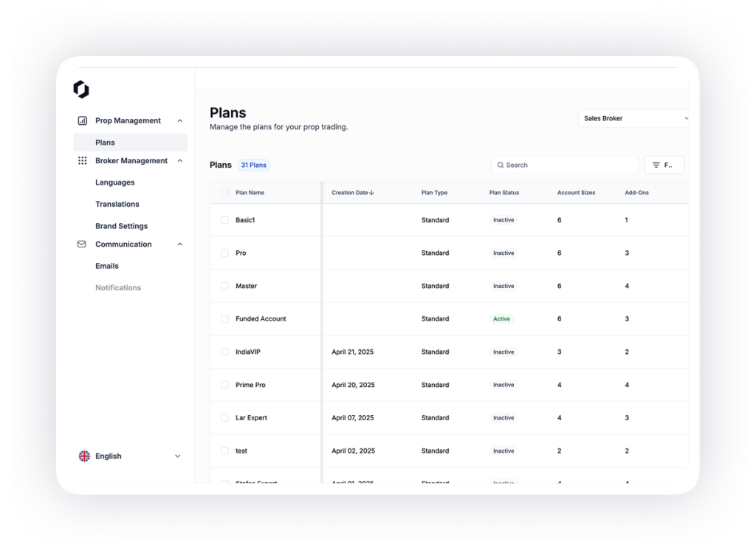Check the box for Basic1 plan
Image resolution: width=756 pixels, height=551 pixels.
pos(225,220)
